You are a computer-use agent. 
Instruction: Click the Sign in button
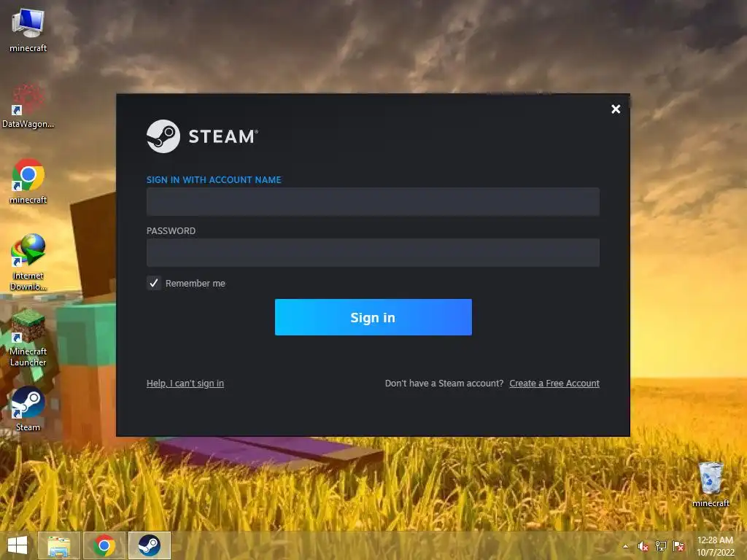373,317
